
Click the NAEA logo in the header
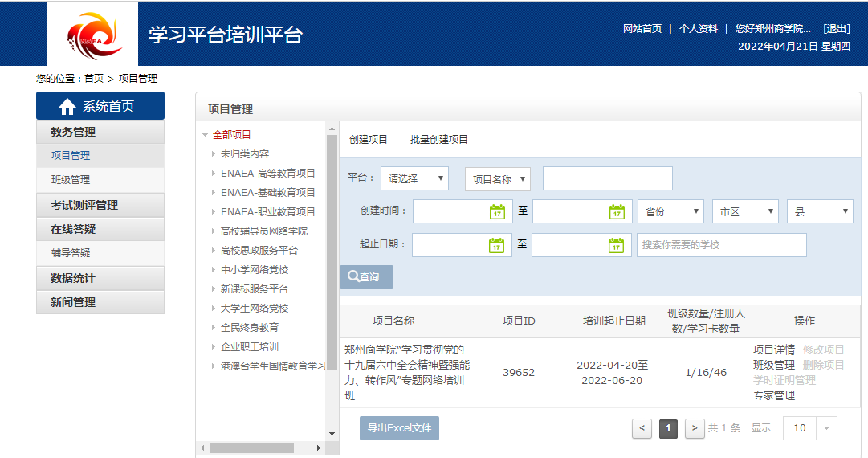coord(93,35)
